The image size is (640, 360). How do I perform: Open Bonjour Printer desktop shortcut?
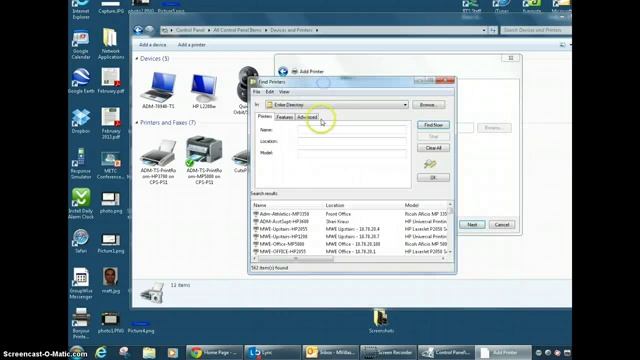click(x=81, y=324)
